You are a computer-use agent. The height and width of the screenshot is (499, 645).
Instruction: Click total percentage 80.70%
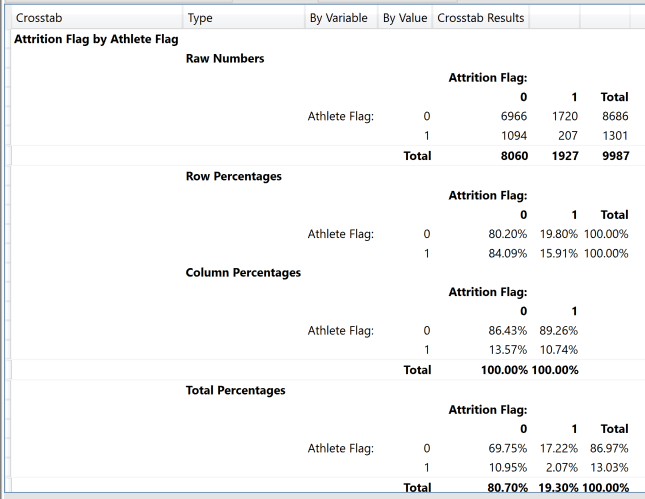pos(508,487)
